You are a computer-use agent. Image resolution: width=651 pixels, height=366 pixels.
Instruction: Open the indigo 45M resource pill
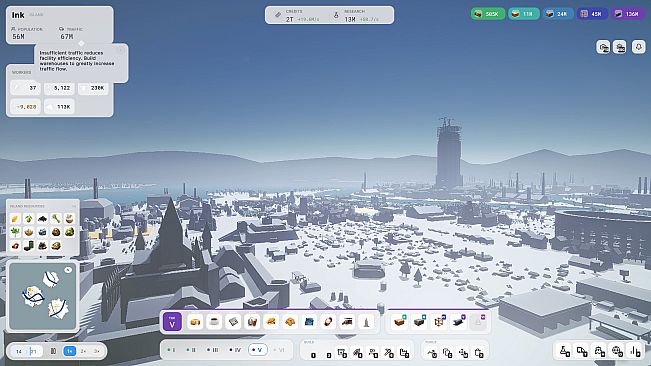(592, 14)
